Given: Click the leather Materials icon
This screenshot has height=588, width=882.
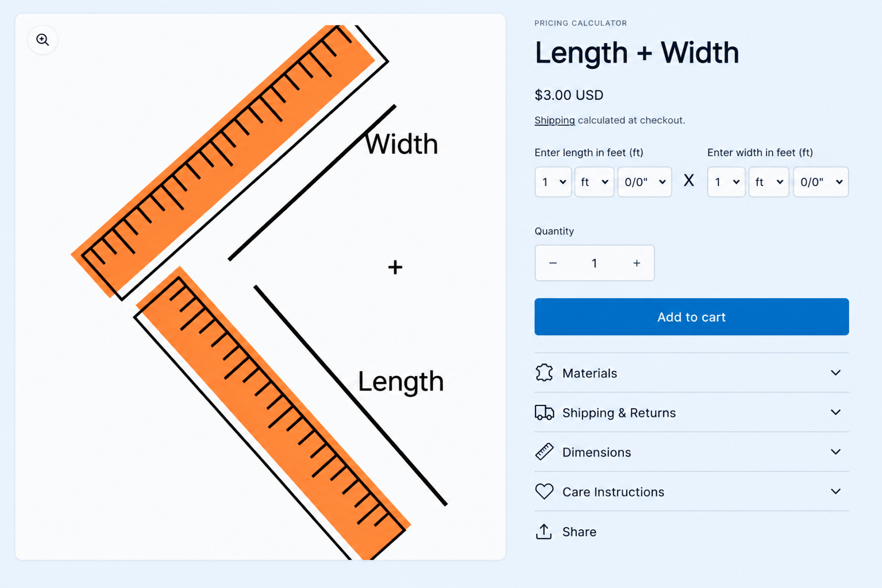Looking at the screenshot, I should [544, 373].
